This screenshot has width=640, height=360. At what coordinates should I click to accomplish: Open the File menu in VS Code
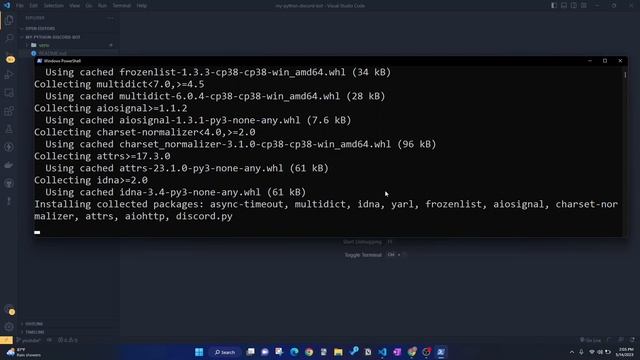[20, 6]
